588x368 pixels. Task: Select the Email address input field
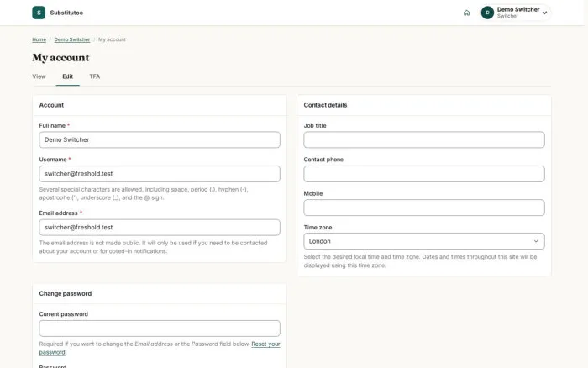(160, 228)
